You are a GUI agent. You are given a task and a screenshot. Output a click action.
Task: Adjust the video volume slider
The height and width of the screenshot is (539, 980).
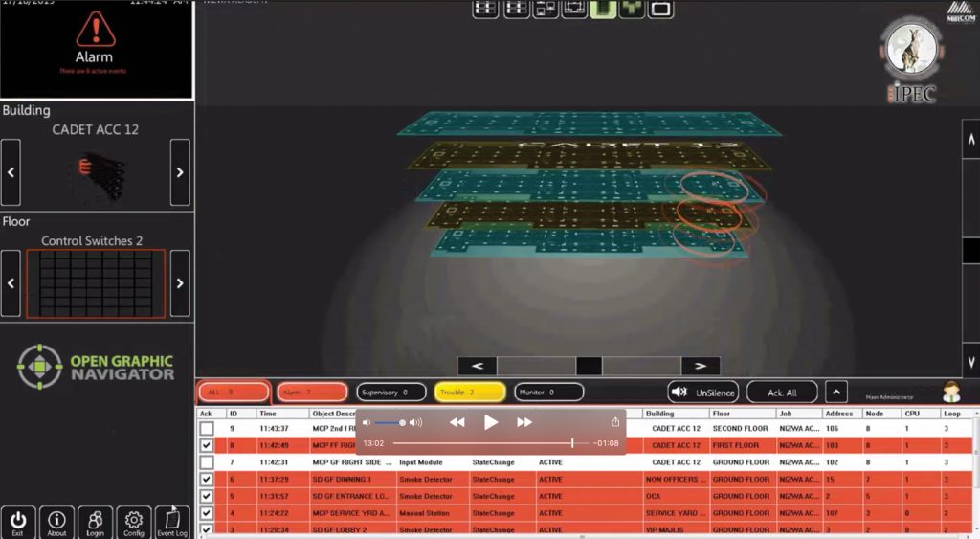(390, 423)
